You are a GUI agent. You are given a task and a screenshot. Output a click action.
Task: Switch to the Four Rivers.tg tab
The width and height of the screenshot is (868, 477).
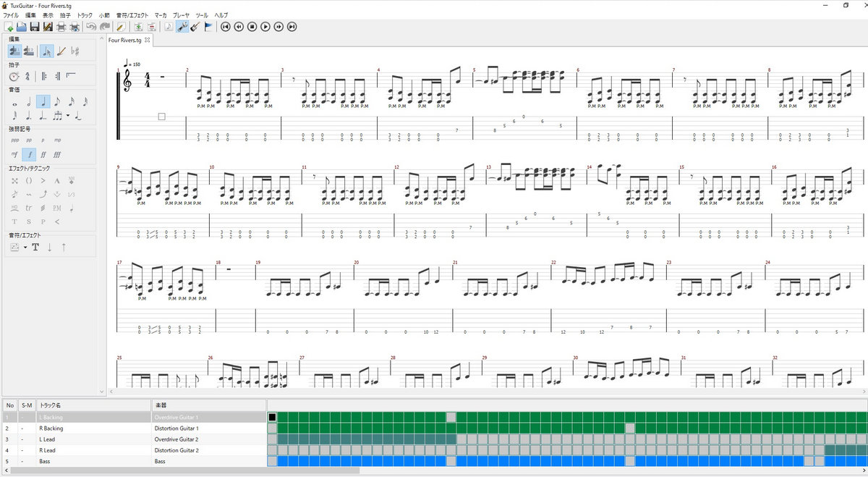(x=125, y=40)
